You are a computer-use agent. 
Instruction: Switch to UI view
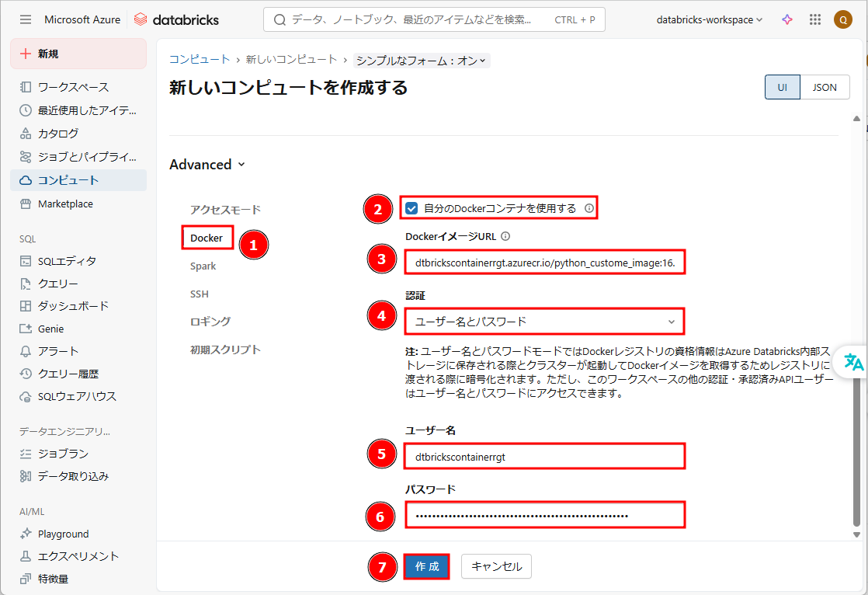click(x=783, y=87)
